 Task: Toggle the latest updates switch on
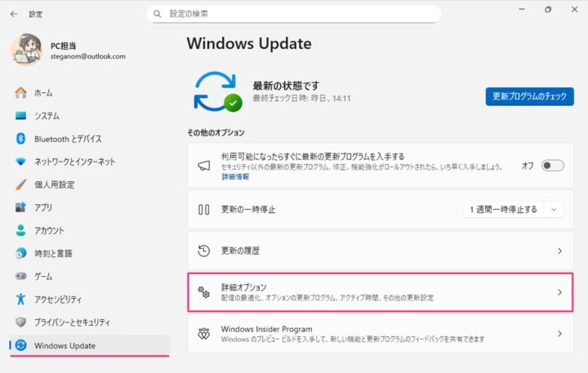(552, 166)
